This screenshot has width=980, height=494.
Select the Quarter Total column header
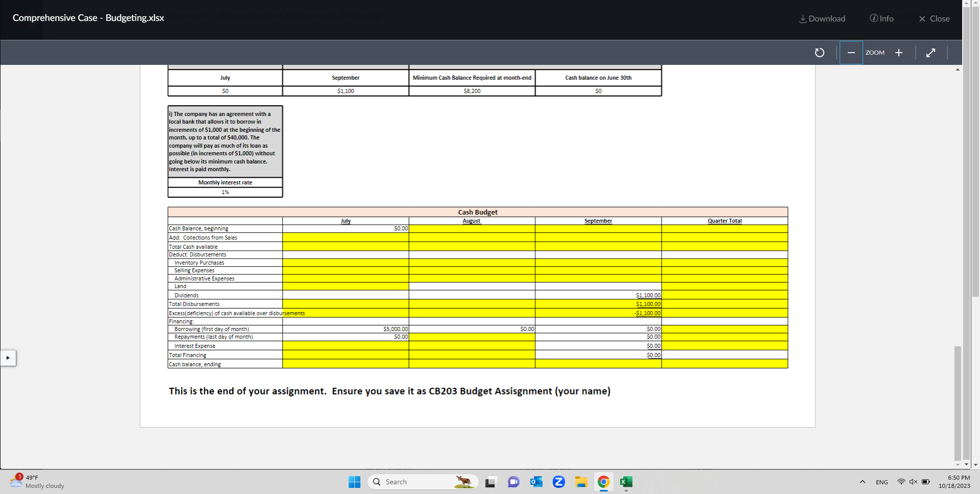tap(724, 221)
